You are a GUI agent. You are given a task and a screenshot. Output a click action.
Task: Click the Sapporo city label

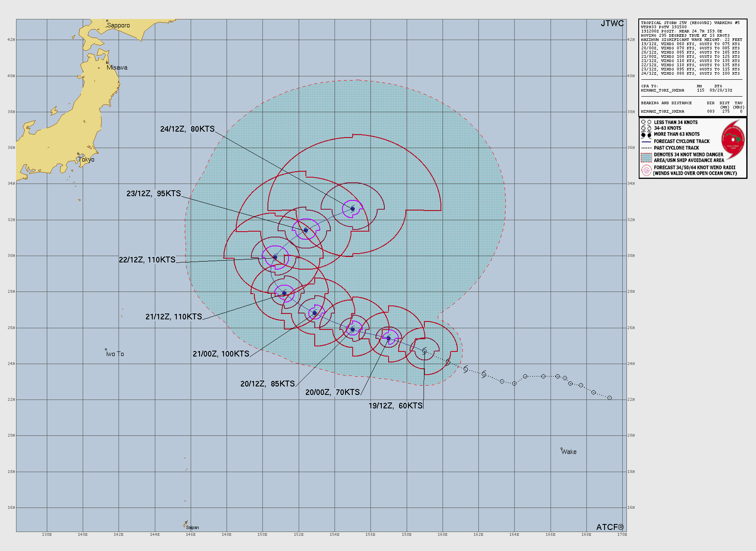tap(118, 25)
